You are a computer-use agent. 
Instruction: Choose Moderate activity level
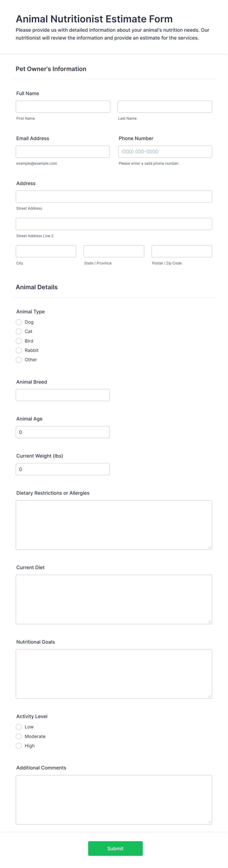pos(19,736)
